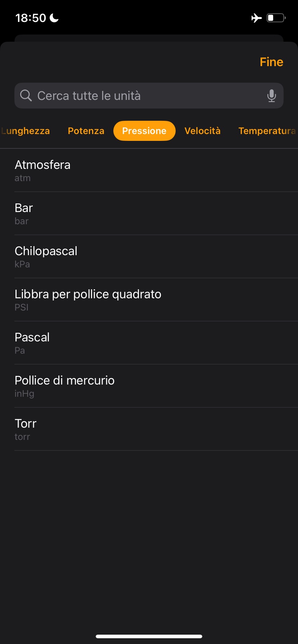Focus the 'Cerca tutte le unità' search field

pos(144,96)
